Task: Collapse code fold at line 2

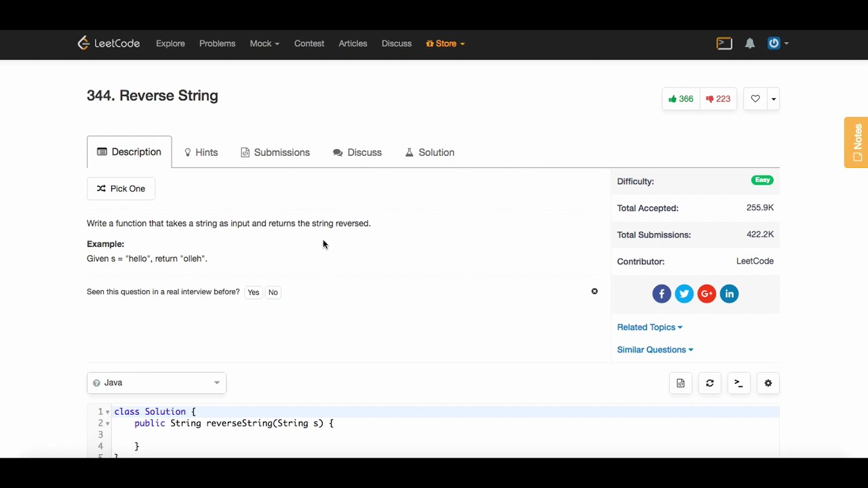Action: (108, 424)
